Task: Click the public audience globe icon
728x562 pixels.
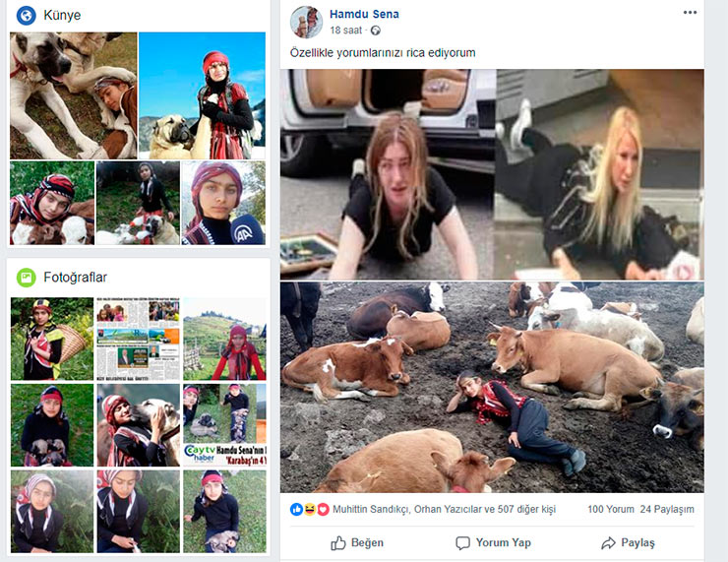Action: point(376,31)
